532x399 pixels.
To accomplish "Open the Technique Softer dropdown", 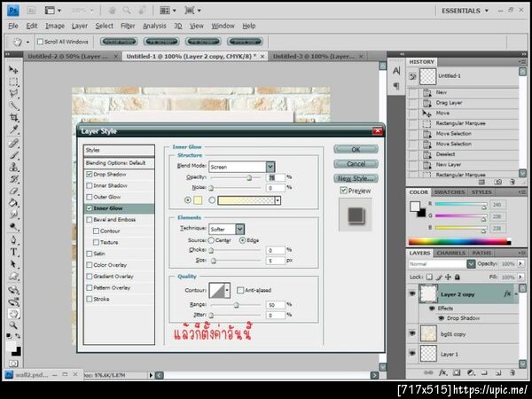I will pos(240,229).
